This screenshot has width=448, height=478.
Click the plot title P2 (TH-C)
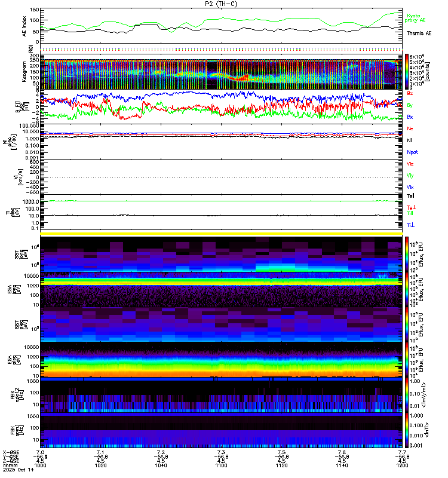pos(221,4)
